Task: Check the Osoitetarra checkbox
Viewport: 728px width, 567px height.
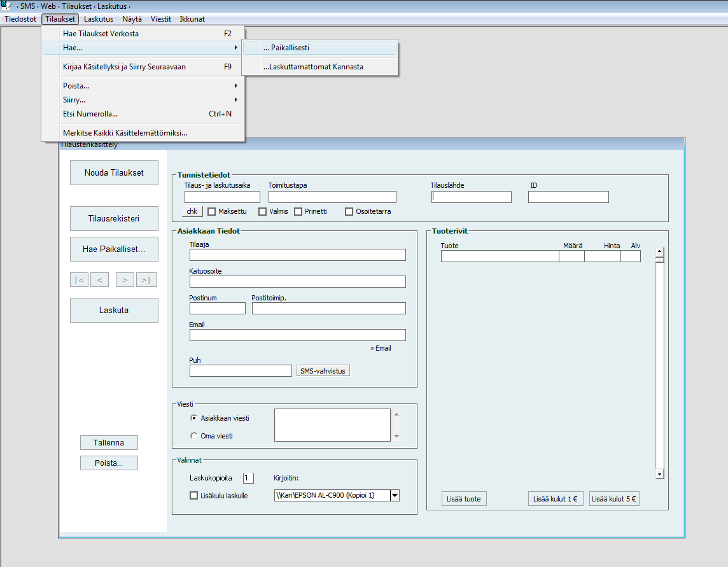Action: tap(349, 212)
